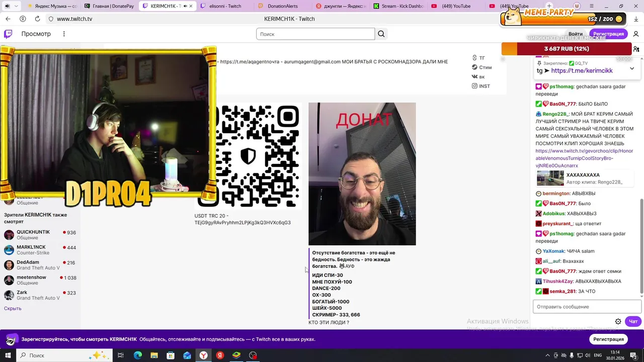The height and width of the screenshot is (362, 644).
Task: Open the ТГ social link
Action: tap(478, 58)
